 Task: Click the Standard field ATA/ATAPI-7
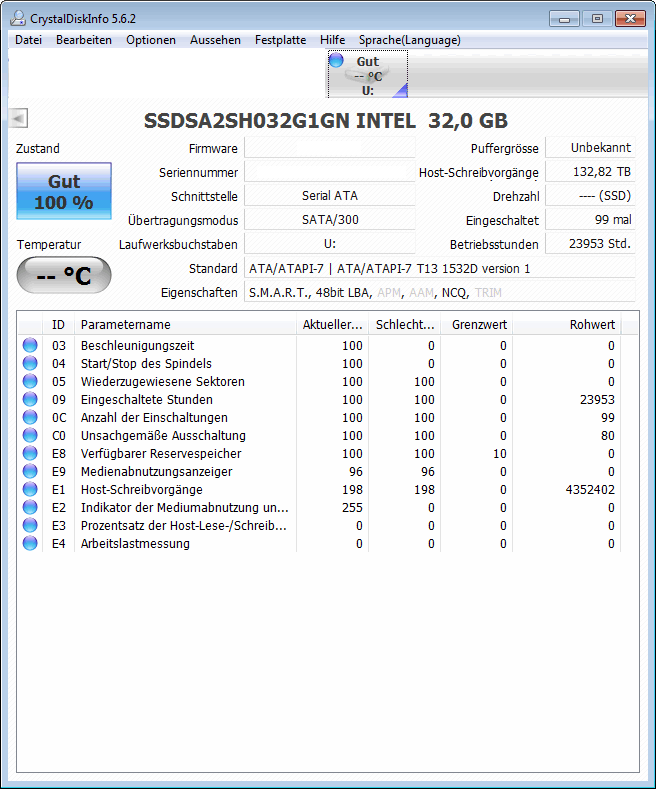point(439,268)
